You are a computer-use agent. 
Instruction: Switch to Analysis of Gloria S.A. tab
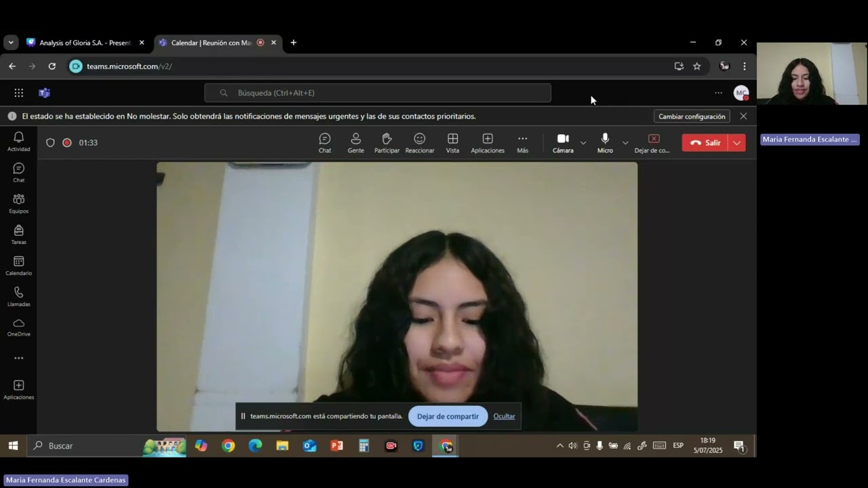(85, 43)
